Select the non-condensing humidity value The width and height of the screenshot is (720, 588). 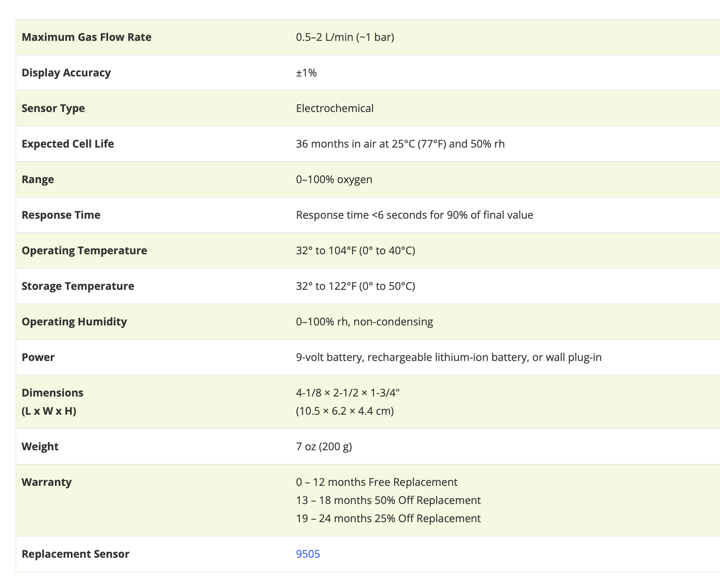(364, 322)
